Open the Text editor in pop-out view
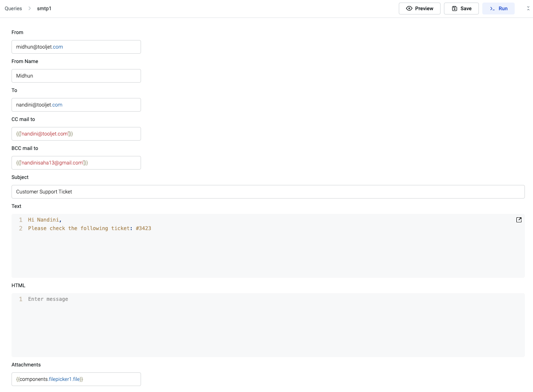This screenshot has width=533, height=392. (x=519, y=220)
